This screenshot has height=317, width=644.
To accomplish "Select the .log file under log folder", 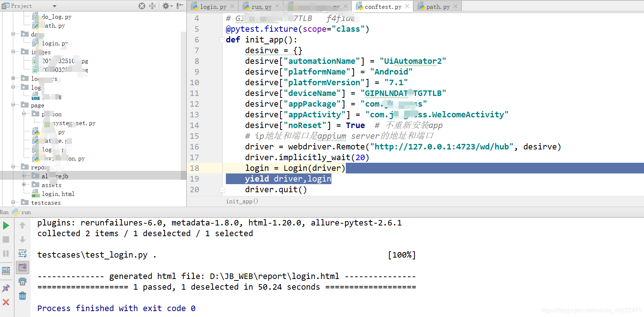I will (47, 97).
